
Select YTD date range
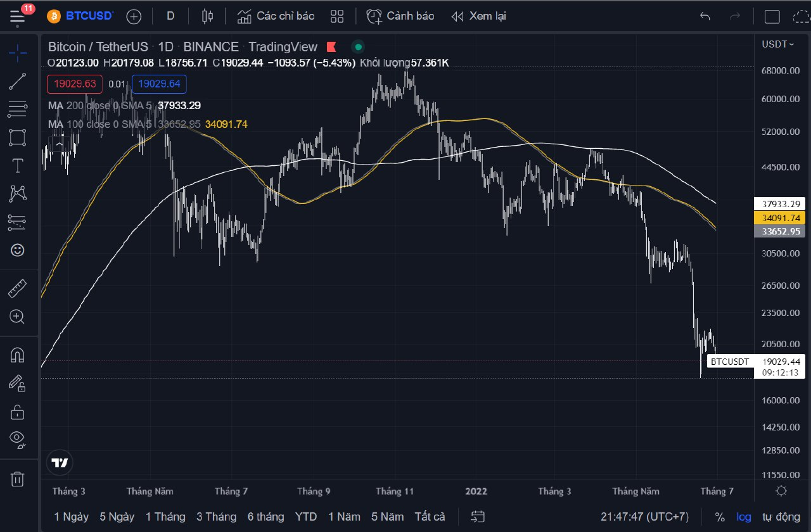pyautogui.click(x=306, y=517)
